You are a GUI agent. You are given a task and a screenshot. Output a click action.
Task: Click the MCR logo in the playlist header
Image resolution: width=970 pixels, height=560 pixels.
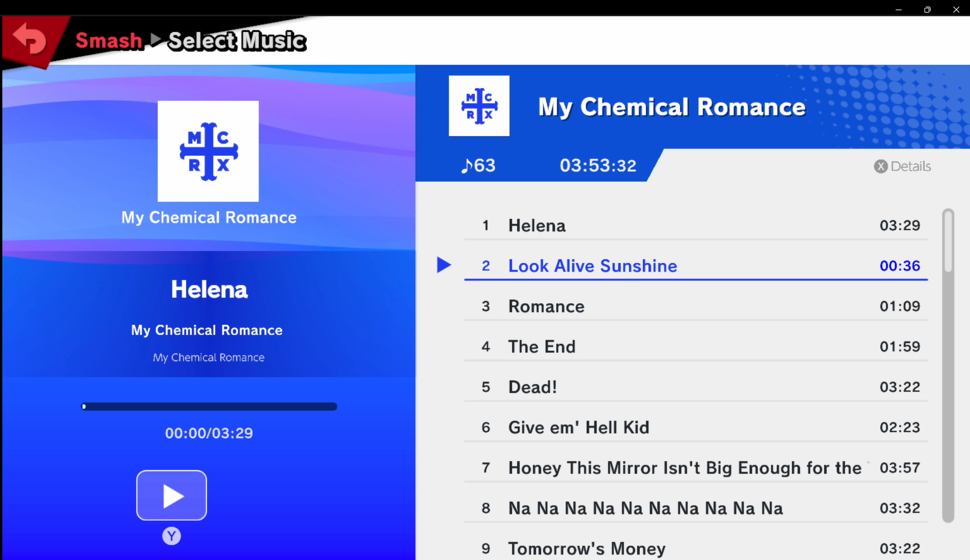(478, 106)
